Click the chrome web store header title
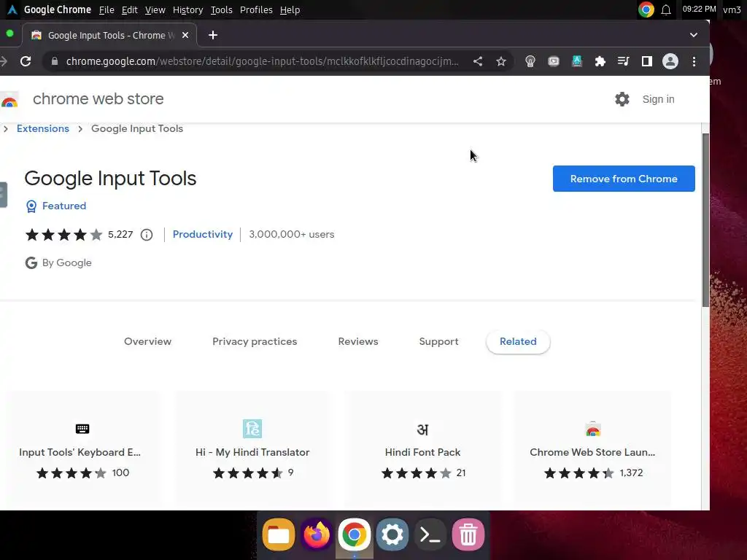 pos(98,99)
